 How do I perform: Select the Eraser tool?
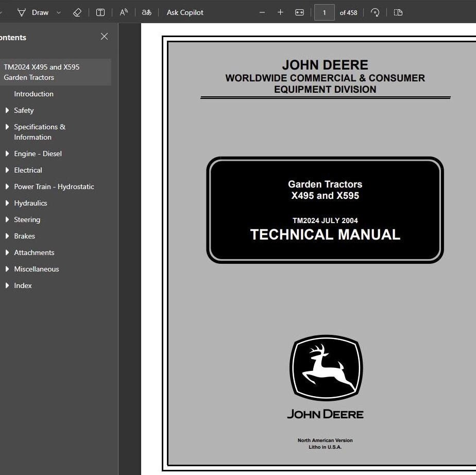pos(77,12)
